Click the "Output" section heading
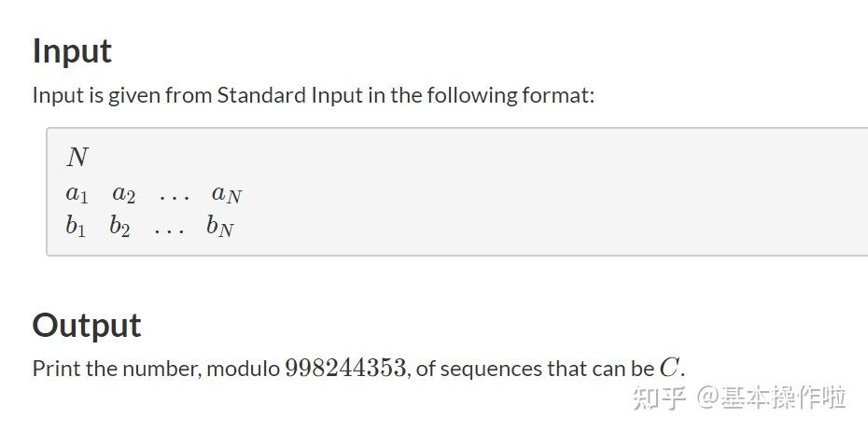The width and height of the screenshot is (868, 433). click(x=87, y=325)
